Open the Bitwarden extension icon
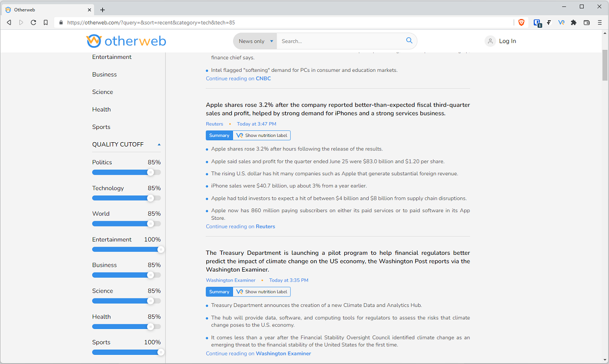The width and height of the screenshot is (609, 364). click(537, 23)
